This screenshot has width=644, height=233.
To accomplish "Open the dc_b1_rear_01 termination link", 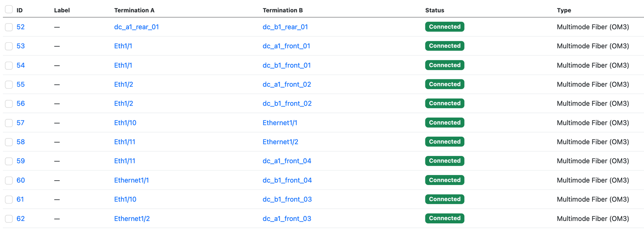I will coord(285,27).
